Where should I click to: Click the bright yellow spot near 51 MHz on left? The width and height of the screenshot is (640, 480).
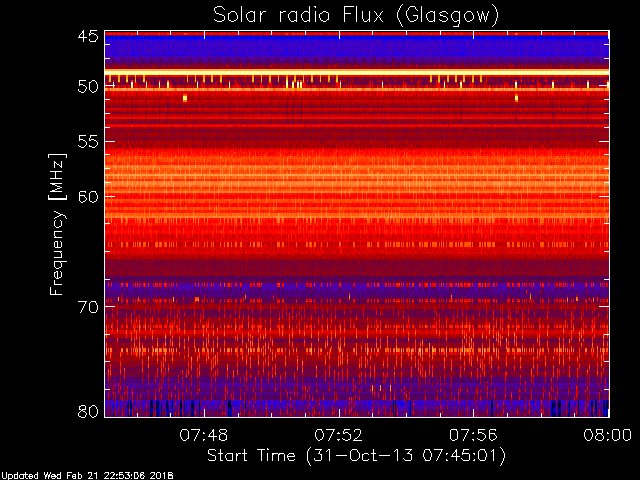point(185,98)
